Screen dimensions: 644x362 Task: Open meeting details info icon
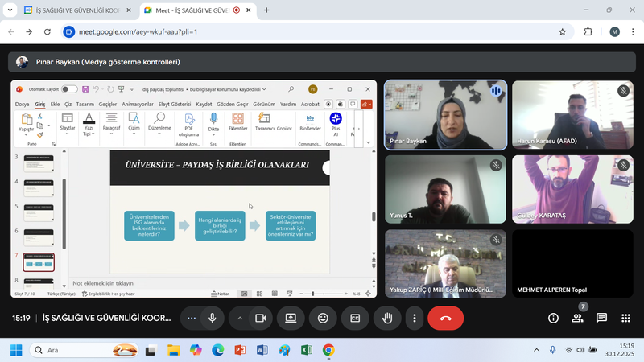tap(553, 318)
